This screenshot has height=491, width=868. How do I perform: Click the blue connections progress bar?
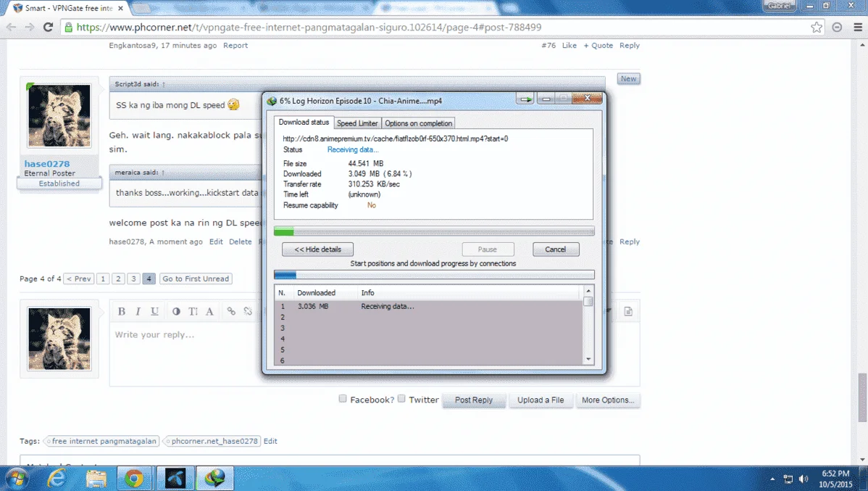click(x=434, y=275)
